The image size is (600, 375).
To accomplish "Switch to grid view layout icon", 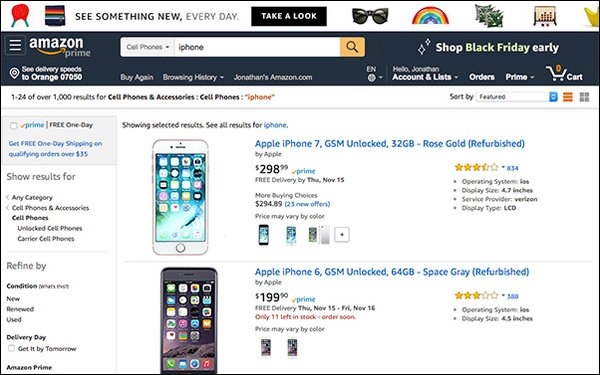I will click(584, 97).
